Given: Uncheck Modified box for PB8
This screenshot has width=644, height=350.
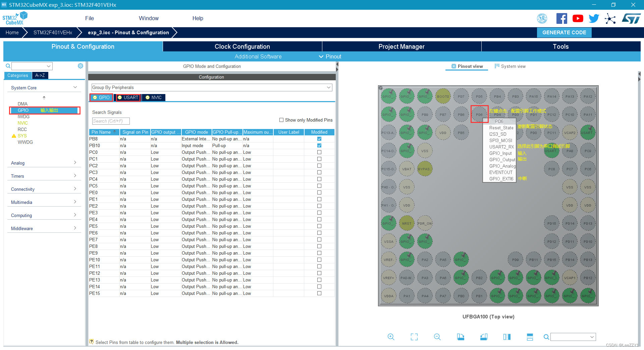Looking at the screenshot, I should click(x=319, y=139).
